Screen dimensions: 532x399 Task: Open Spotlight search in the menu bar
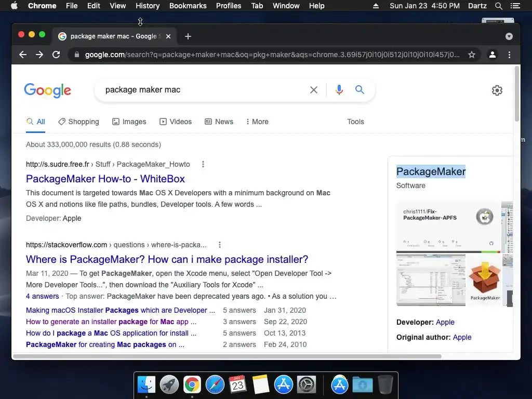point(498,6)
